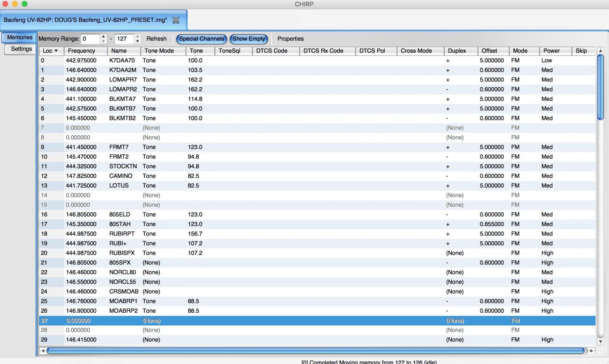Click the Frequency column header
The image size is (609, 364).
click(x=86, y=51)
